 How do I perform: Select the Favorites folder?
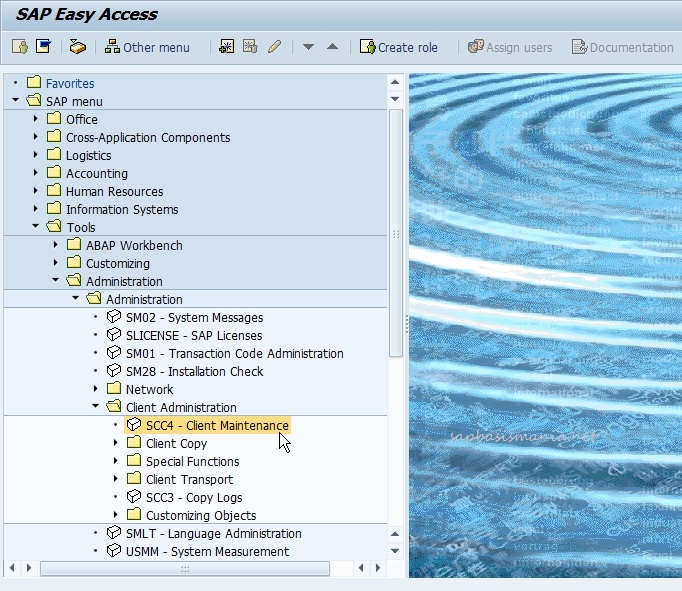(x=70, y=83)
